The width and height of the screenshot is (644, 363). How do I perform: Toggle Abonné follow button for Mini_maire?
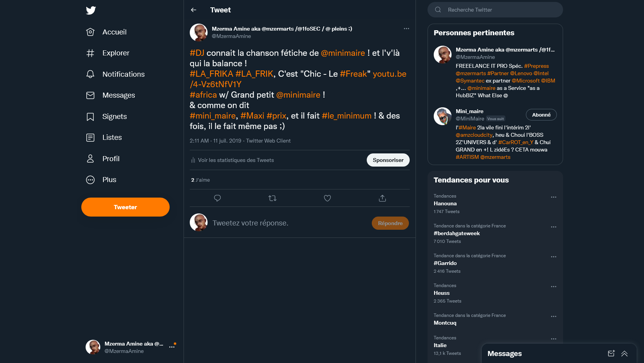click(x=541, y=115)
